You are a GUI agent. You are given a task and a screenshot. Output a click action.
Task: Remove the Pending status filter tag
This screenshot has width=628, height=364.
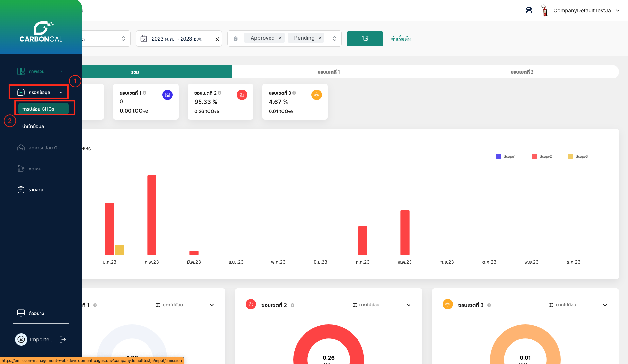coord(320,38)
